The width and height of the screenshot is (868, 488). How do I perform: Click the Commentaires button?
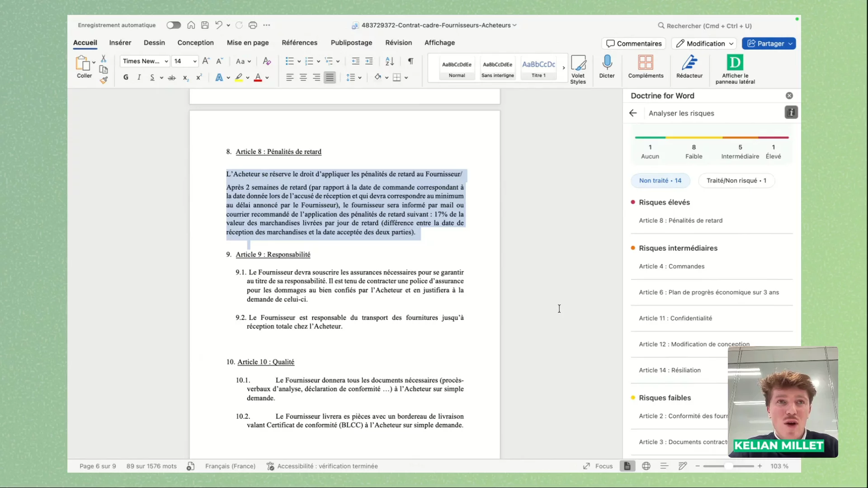[x=634, y=43]
